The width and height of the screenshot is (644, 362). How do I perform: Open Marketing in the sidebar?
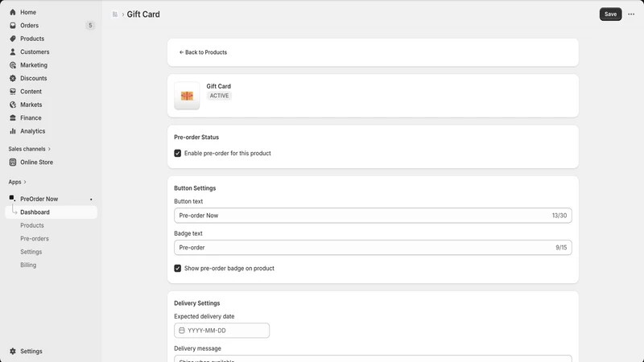[34, 65]
